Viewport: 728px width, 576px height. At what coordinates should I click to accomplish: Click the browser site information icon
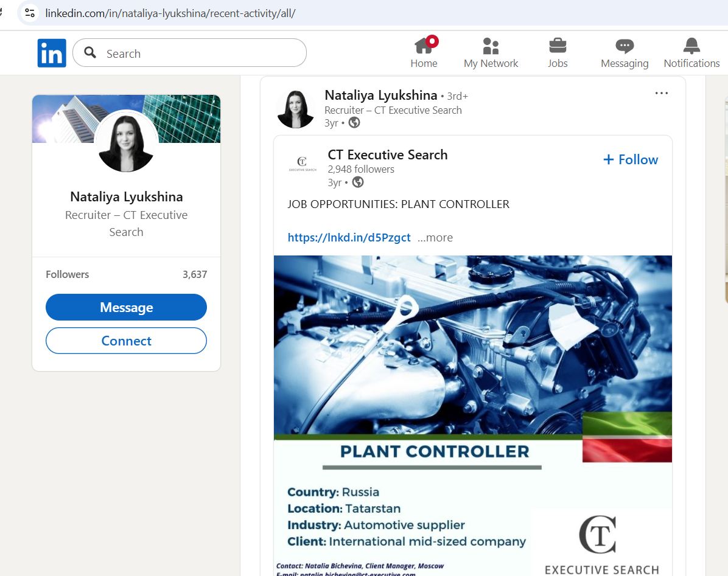tap(30, 13)
